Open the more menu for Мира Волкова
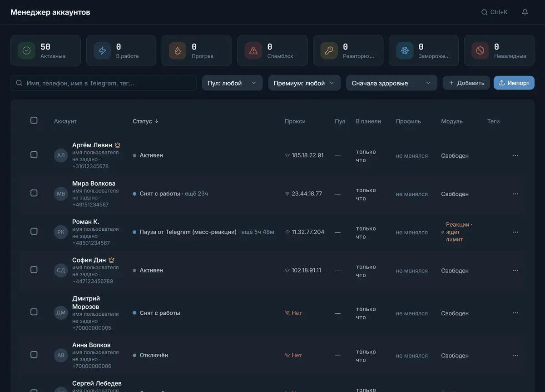This screenshot has height=392, width=545. [515, 194]
